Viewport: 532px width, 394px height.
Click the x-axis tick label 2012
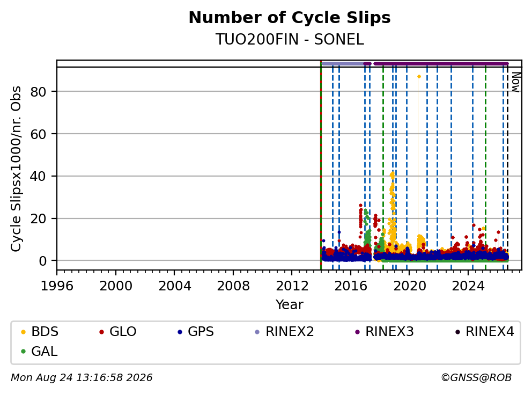click(x=292, y=286)
